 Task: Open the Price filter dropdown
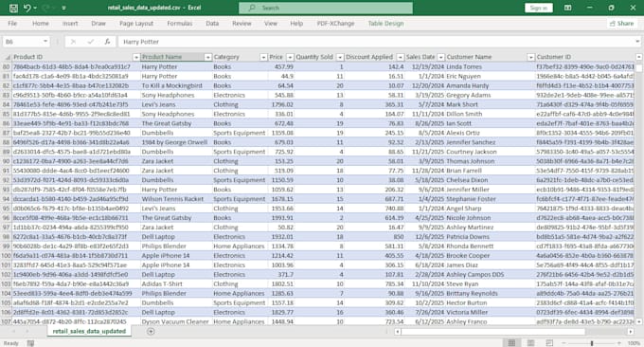click(290, 57)
